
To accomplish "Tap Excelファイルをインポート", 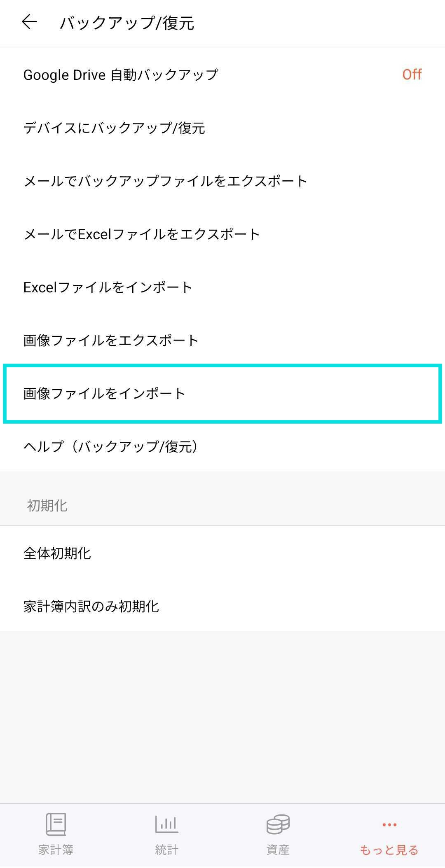I will pyautogui.click(x=108, y=287).
